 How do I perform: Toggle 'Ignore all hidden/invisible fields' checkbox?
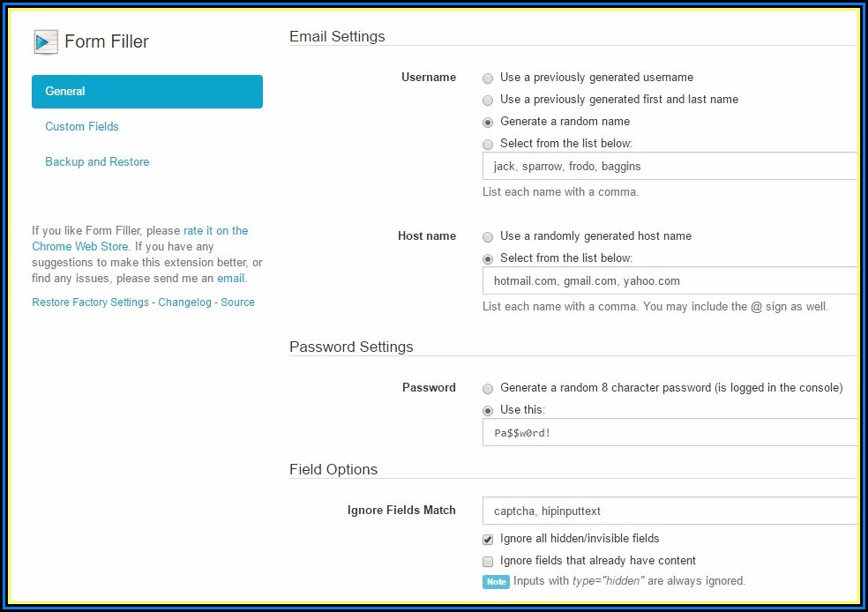[488, 539]
